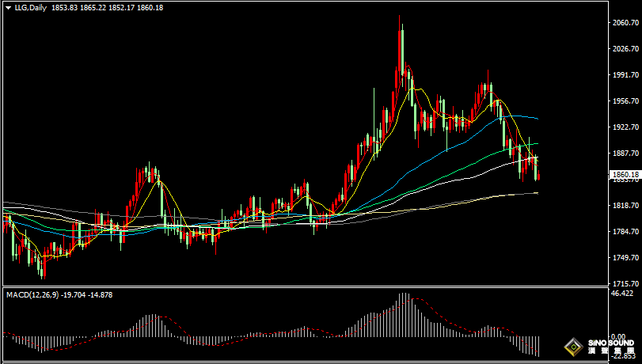Click the 0.00 MACD zero level label

click(617, 336)
